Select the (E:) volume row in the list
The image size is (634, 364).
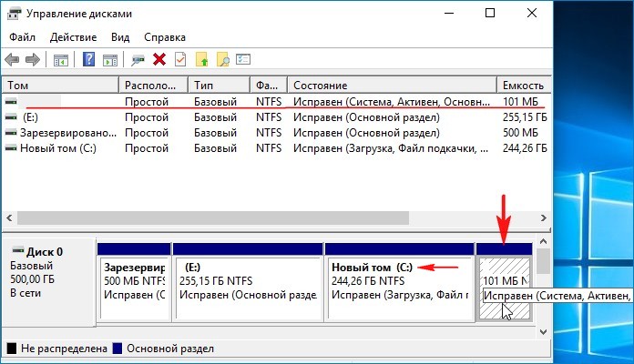point(277,117)
